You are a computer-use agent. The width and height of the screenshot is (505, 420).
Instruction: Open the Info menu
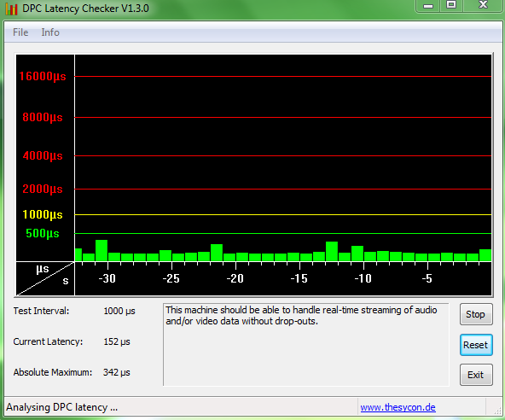pyautogui.click(x=50, y=32)
